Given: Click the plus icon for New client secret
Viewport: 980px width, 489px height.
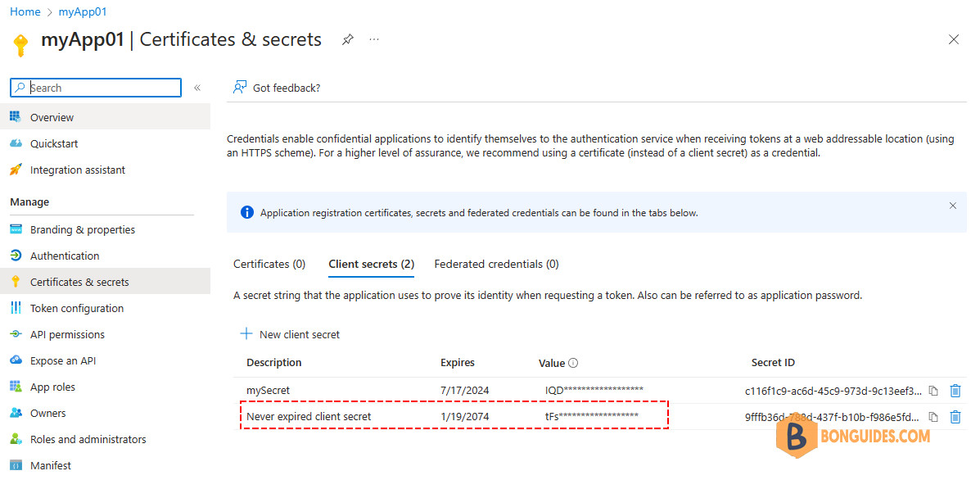Looking at the screenshot, I should 246,334.
